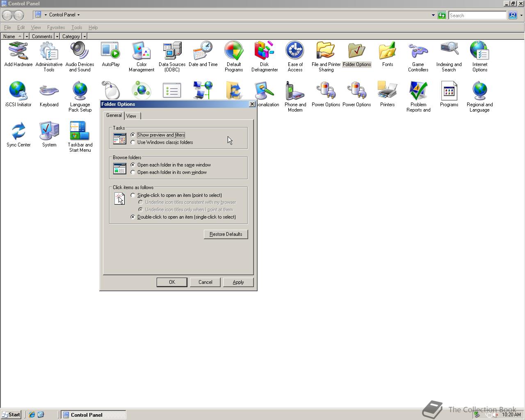This screenshot has height=420, width=525.
Task: Open the System applet icon
Action: point(49,135)
